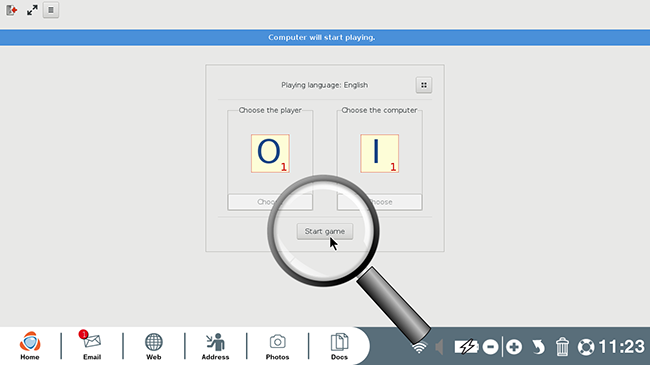
Task: Open the Photos camera icon
Action: pyautogui.click(x=277, y=346)
